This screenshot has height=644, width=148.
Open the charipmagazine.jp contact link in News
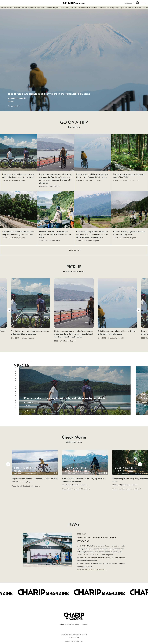pyautogui.click(x=92, y=570)
